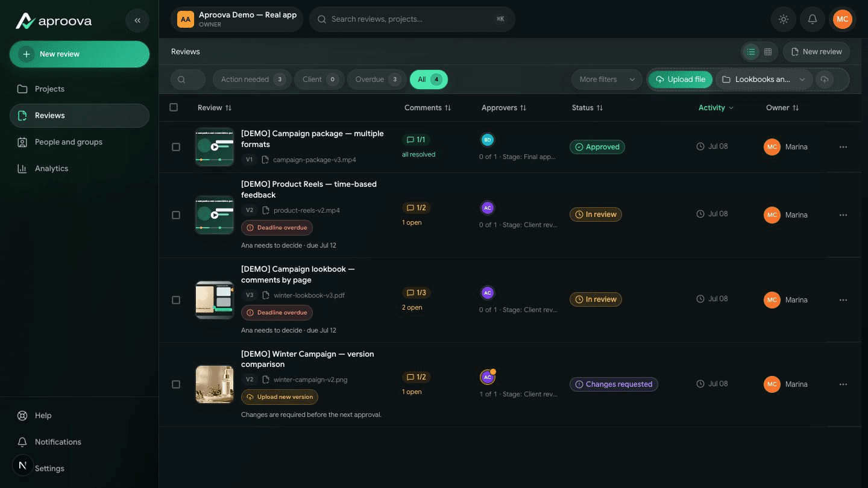
Task: Sort by the Activity column chevron
Action: (731, 108)
